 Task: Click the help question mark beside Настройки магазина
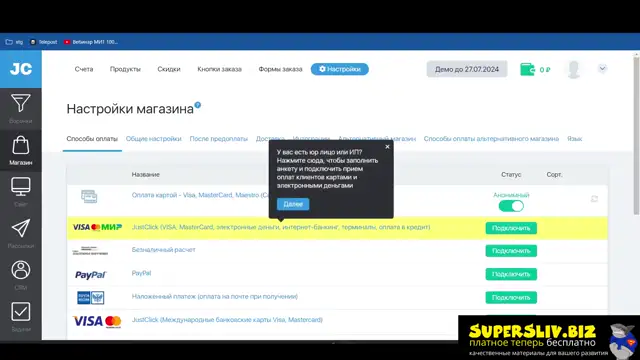[198, 105]
